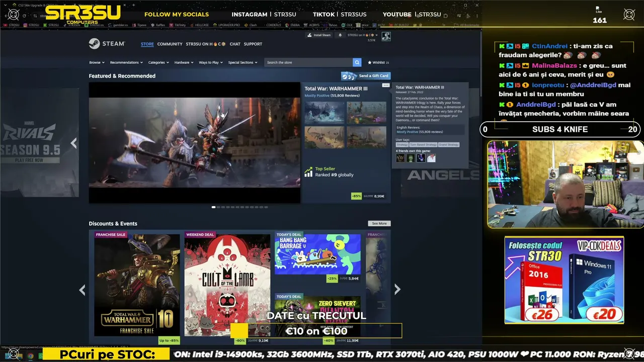The image size is (644, 362).
Task: Open the HELLCASE bookmark
Action: (200, 25)
